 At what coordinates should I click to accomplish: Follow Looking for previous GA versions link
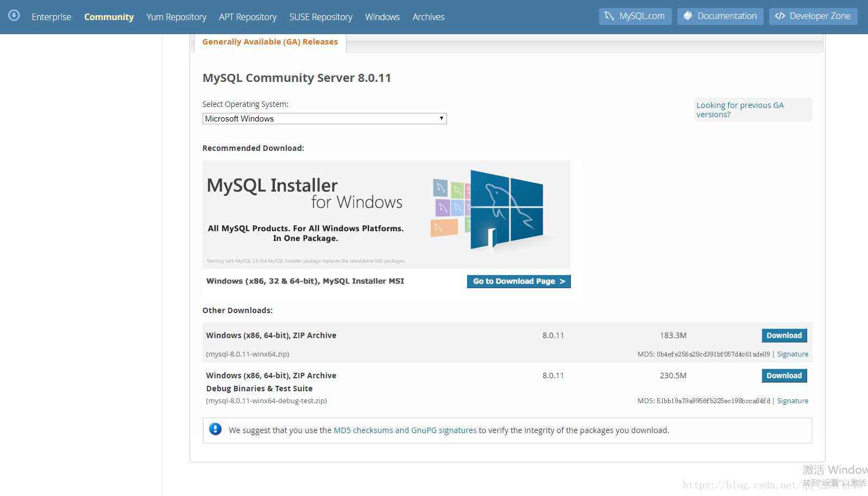point(740,110)
